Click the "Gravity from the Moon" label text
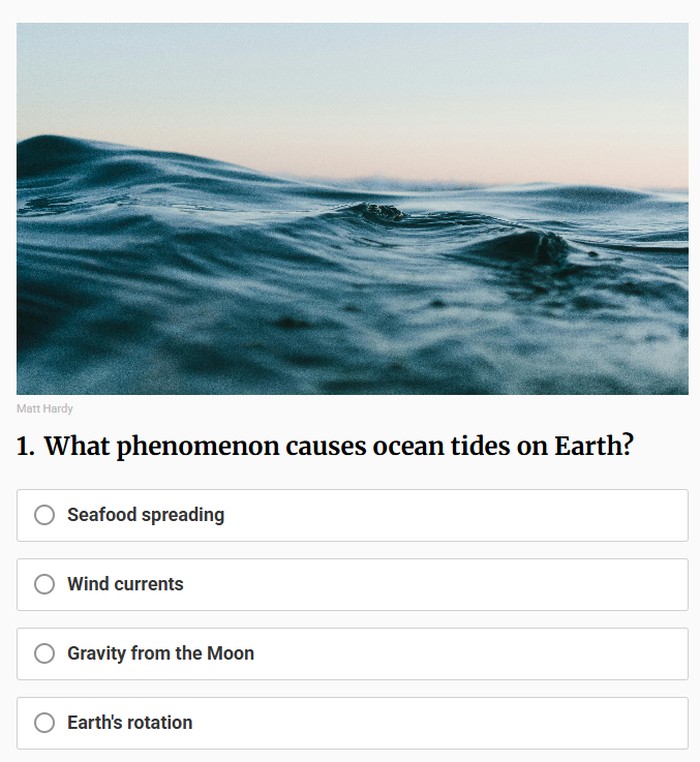 [160, 653]
